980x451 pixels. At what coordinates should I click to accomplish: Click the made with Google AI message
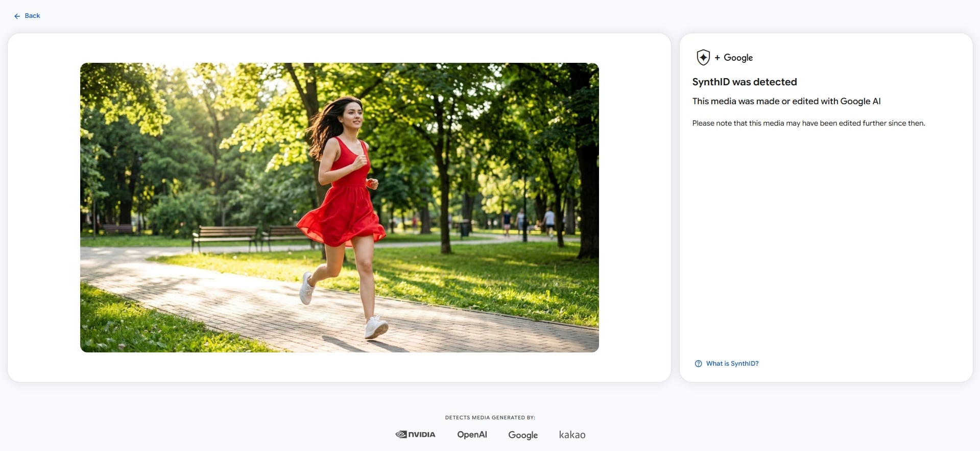786,101
